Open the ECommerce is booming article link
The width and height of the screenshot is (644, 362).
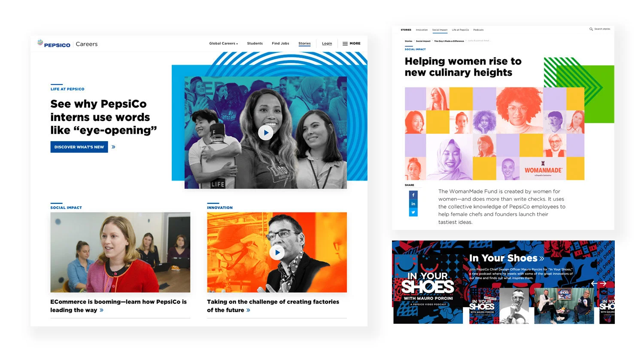tap(118, 306)
